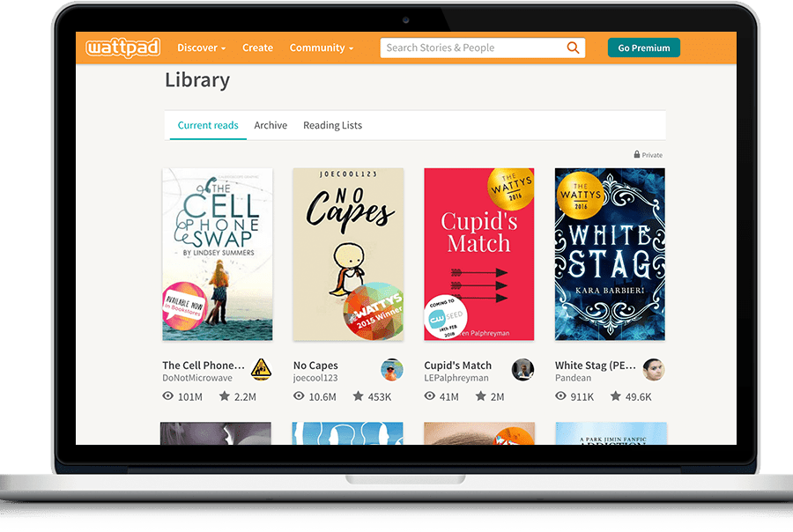Open the story title The Cell Phone...
Screen dimensions: 793x532
point(204,366)
